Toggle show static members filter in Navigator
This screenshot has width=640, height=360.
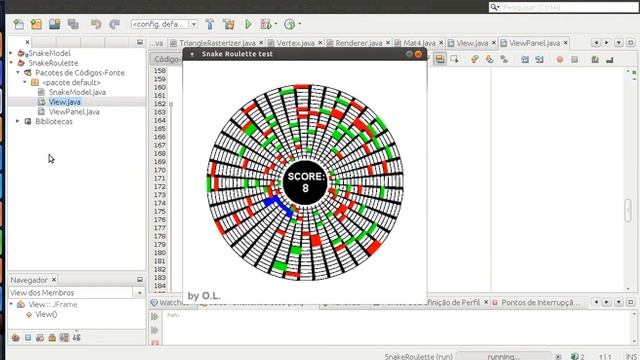[x=40, y=338]
